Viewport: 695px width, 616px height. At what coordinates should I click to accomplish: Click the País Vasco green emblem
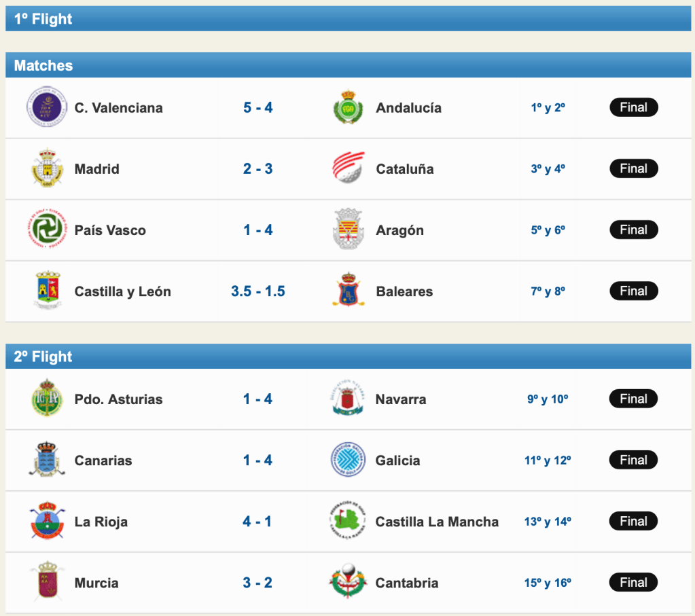47,230
